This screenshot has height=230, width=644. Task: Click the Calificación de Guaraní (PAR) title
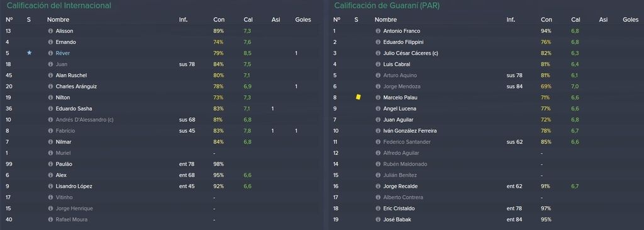[387, 6]
